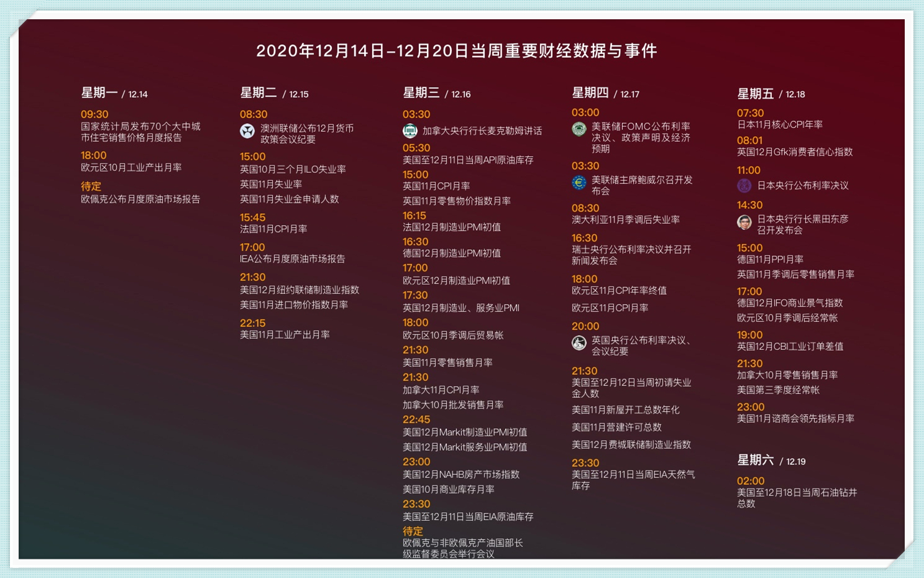Select 美国12月Markit服务业PMI初值
Viewport: 924px width, 578px height.
[465, 447]
